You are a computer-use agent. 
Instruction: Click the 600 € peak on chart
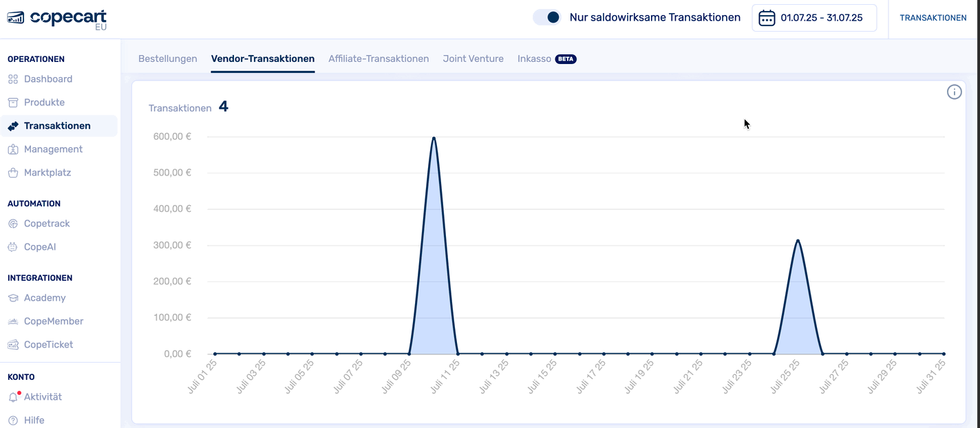point(434,138)
